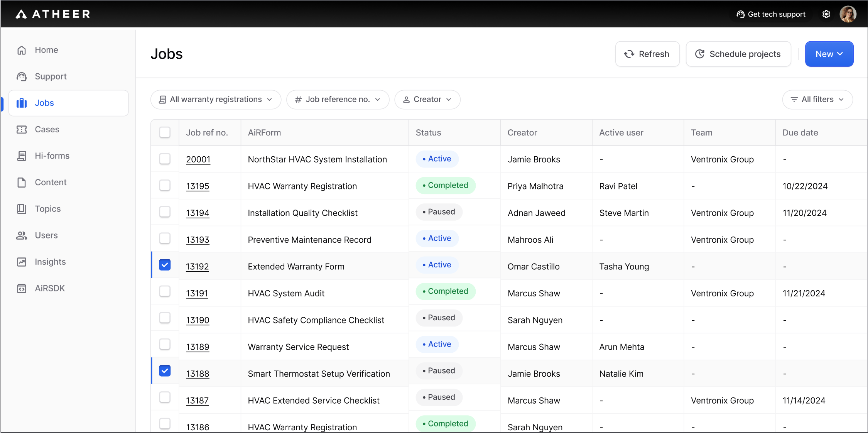This screenshot has height=433, width=868.
Task: Click the Insights chart icon in sidebar
Action: coord(22,262)
